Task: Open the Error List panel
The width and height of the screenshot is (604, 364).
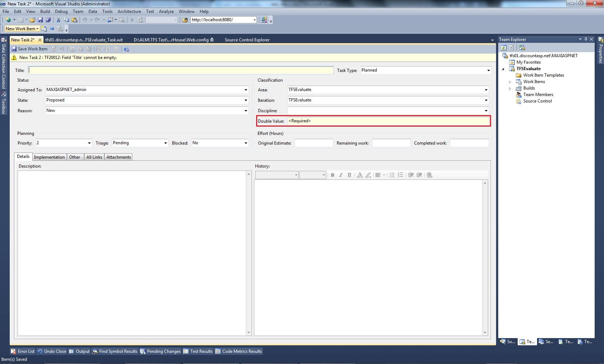Action: point(23,351)
